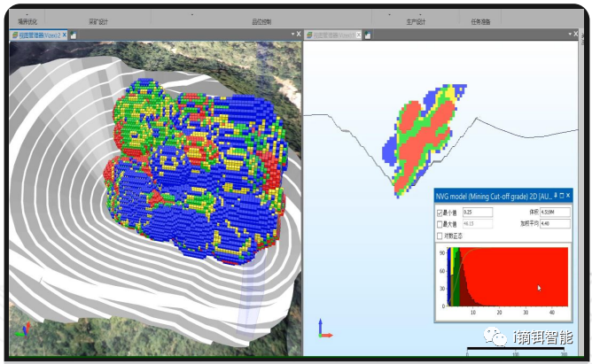Open the 生产设计 ribbon group
Viewport: 592px width, 364px height.
(x=415, y=22)
